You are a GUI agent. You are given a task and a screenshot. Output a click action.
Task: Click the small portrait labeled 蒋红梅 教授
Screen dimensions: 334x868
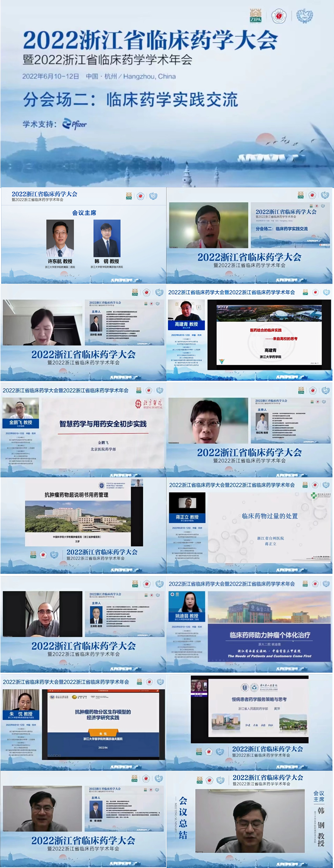[262, 422]
